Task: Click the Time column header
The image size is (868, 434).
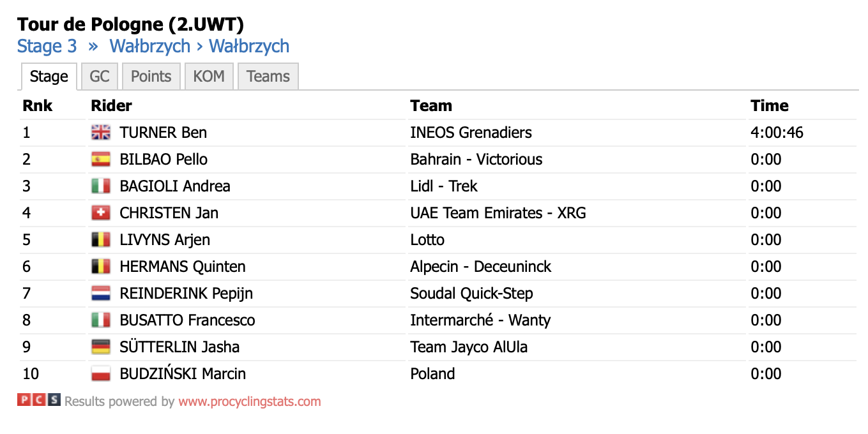Action: tap(770, 106)
